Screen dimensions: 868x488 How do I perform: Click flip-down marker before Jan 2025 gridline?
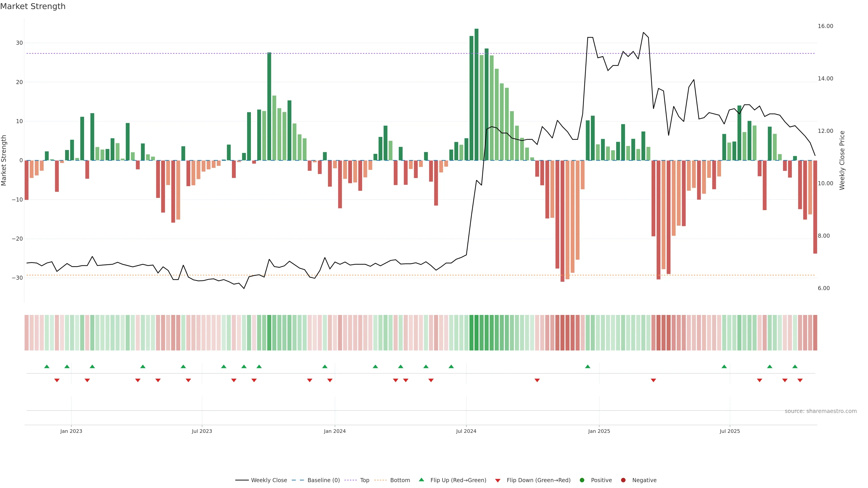pyautogui.click(x=537, y=380)
